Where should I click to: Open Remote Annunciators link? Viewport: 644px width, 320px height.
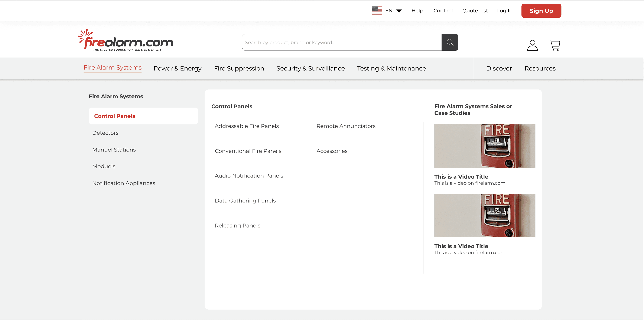click(346, 126)
